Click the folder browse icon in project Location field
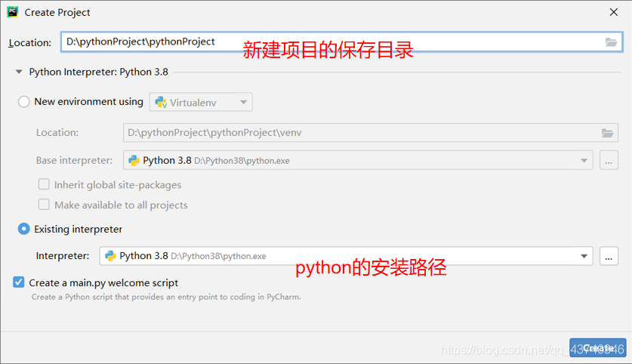Viewport: 632px width, 364px height. point(611,42)
